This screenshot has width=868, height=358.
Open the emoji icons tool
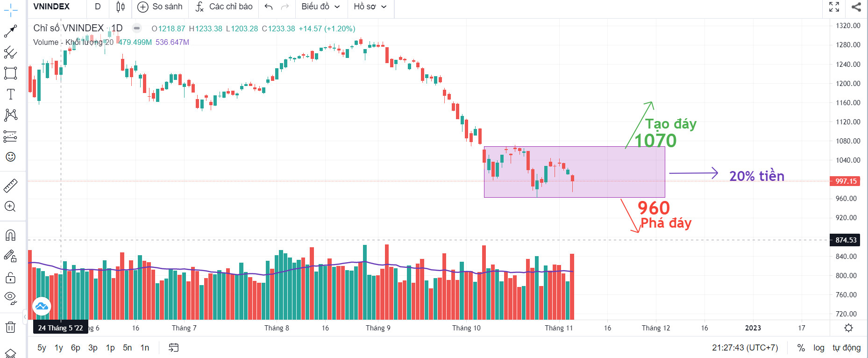pyautogui.click(x=10, y=157)
